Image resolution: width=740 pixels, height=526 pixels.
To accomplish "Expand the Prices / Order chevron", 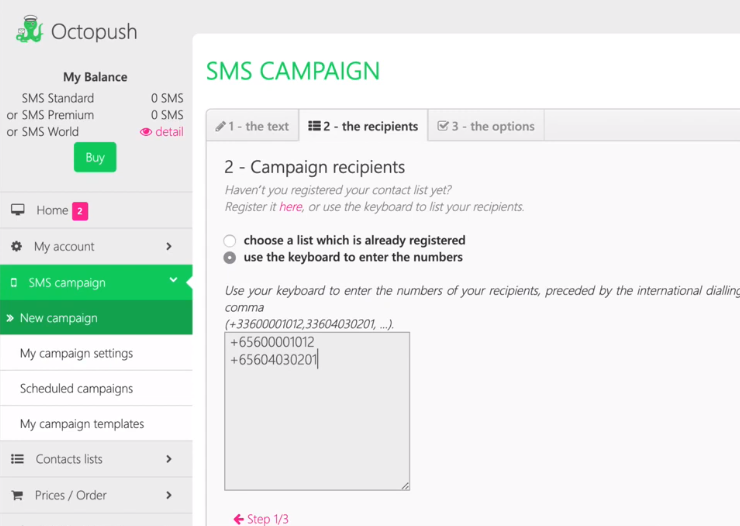I will tap(169, 495).
